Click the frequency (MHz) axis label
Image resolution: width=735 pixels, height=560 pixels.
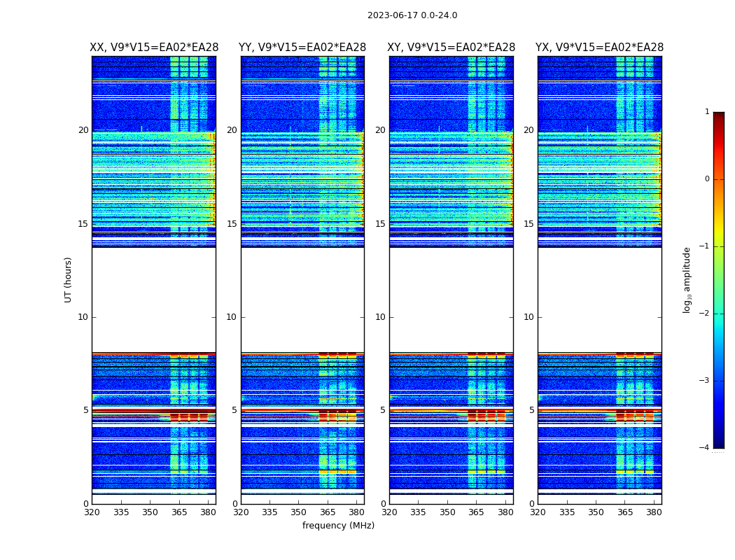[x=338, y=525]
